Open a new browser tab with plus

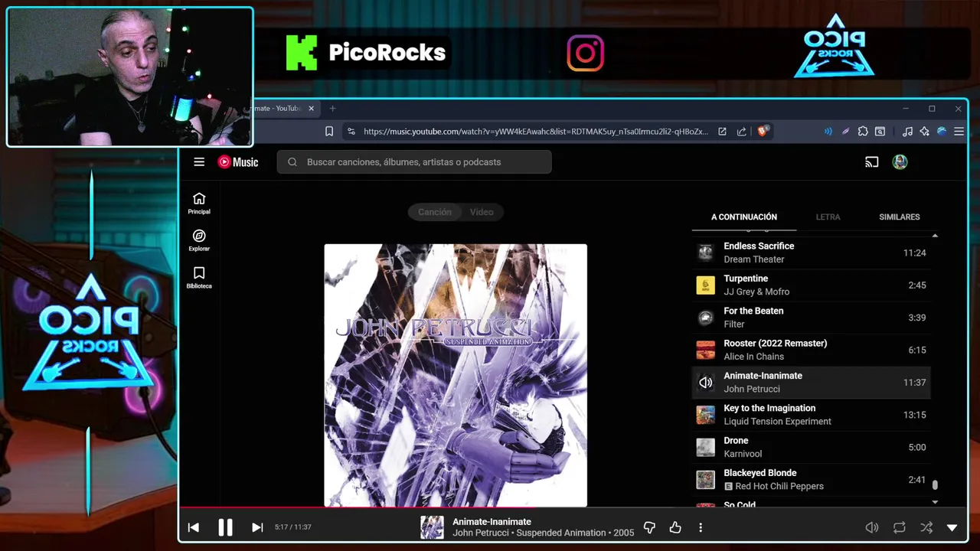pos(332,109)
